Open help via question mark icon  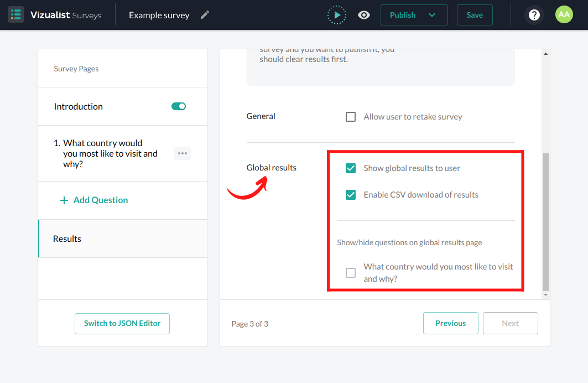tap(534, 15)
